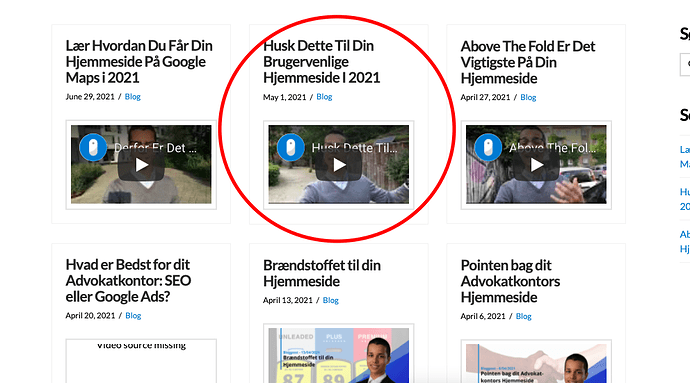Open the Pointen bag dit Advokatkontors thumbnail image
This screenshot has height=383, width=690.
pos(536,364)
